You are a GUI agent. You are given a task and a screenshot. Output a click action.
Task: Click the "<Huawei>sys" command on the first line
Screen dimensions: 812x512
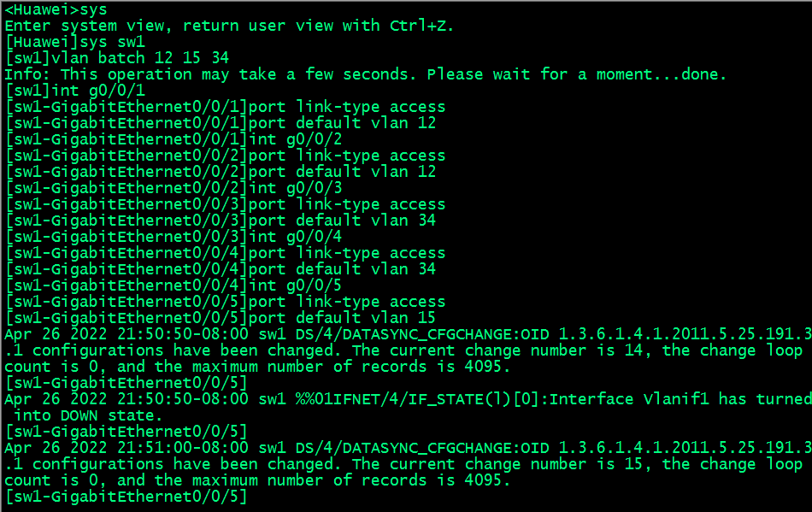pyautogui.click(x=56, y=9)
